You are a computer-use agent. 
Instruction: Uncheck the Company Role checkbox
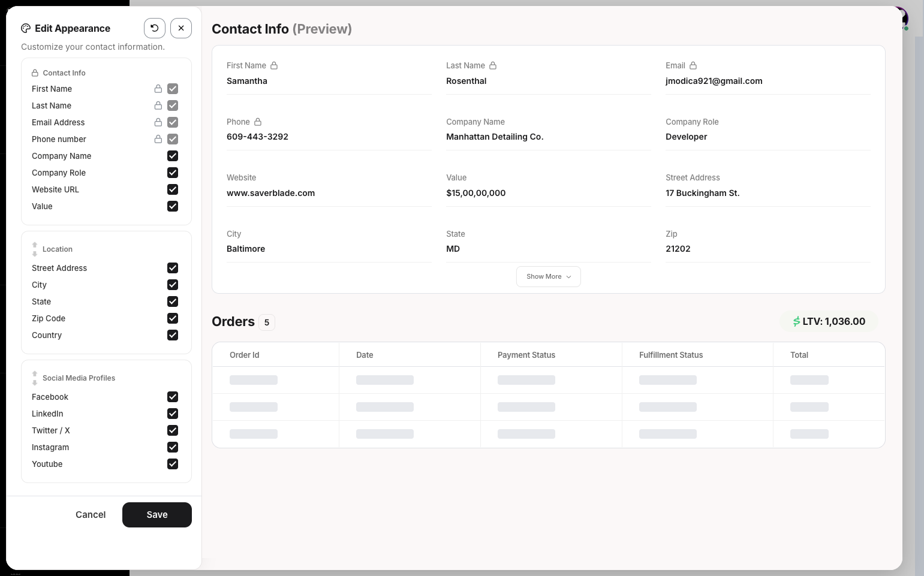point(173,173)
